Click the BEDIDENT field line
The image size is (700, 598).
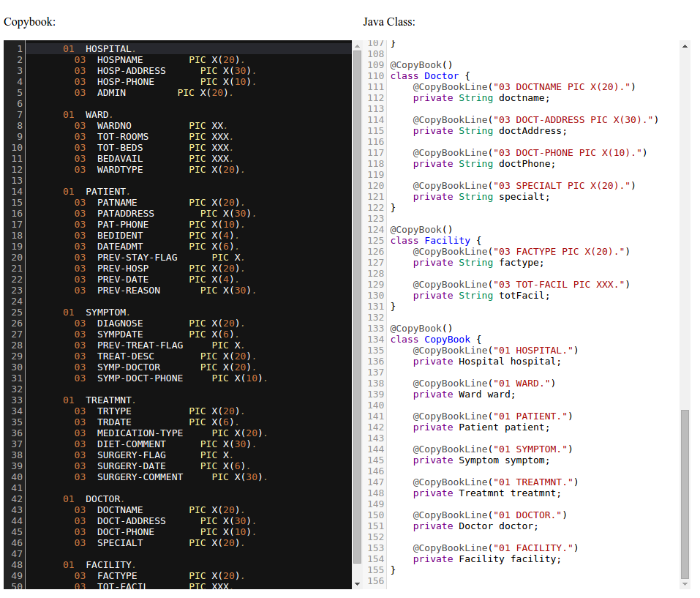pos(157,236)
